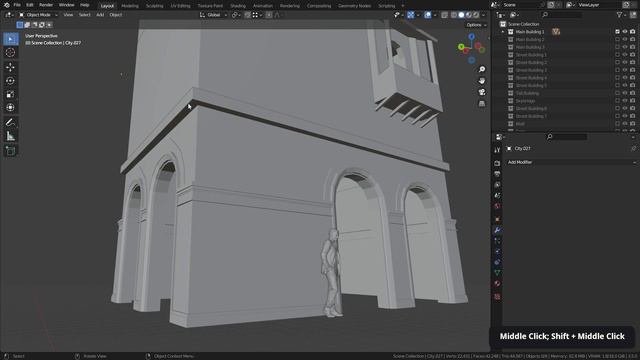Open the Object Data properties green triangle tab
Viewport: 640px width, 360px height.
point(497,273)
